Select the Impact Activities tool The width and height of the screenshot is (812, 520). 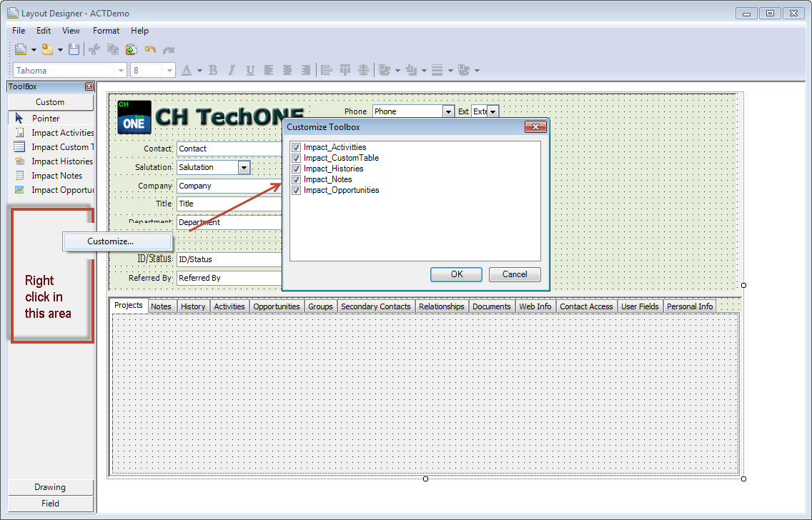(62, 132)
